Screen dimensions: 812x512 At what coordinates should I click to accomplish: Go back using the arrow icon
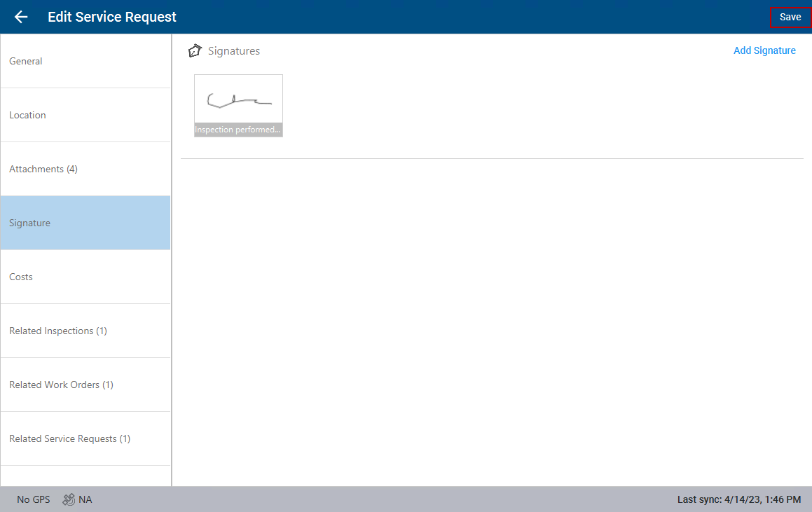(x=21, y=17)
